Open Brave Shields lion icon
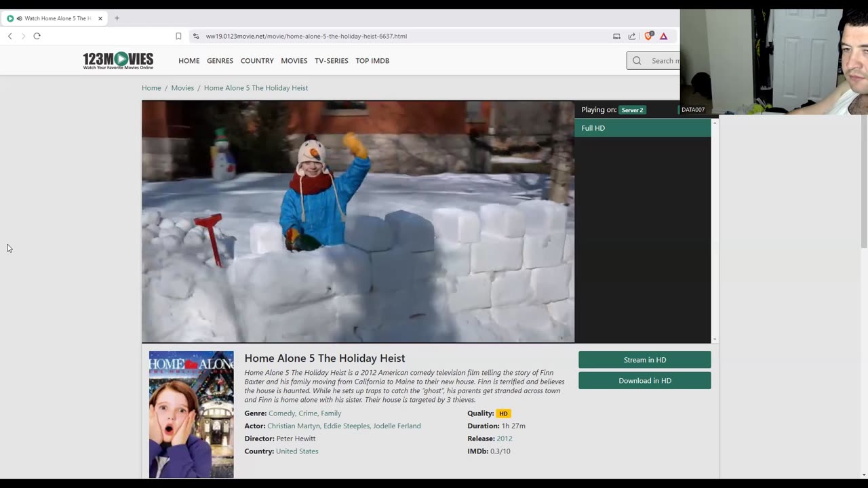 coord(648,36)
